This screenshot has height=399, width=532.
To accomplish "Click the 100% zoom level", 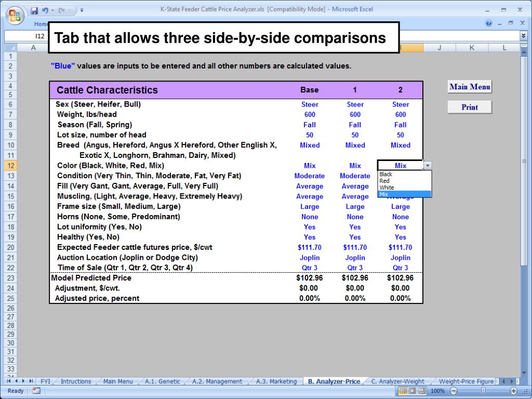I will tap(437, 391).
